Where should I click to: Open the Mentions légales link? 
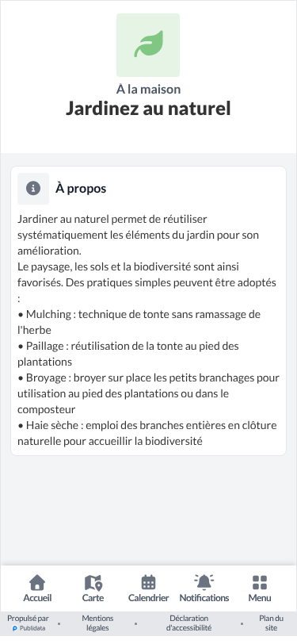point(97,623)
